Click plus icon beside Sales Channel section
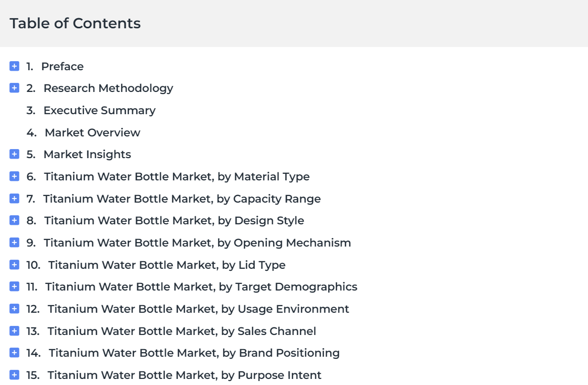This screenshot has height=385, width=588. (x=14, y=331)
